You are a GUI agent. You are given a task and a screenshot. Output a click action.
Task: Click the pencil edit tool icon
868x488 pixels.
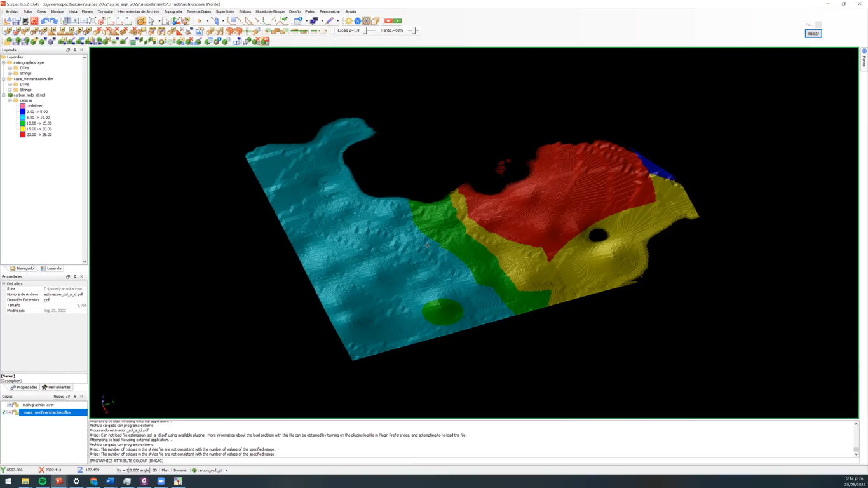tap(330, 21)
